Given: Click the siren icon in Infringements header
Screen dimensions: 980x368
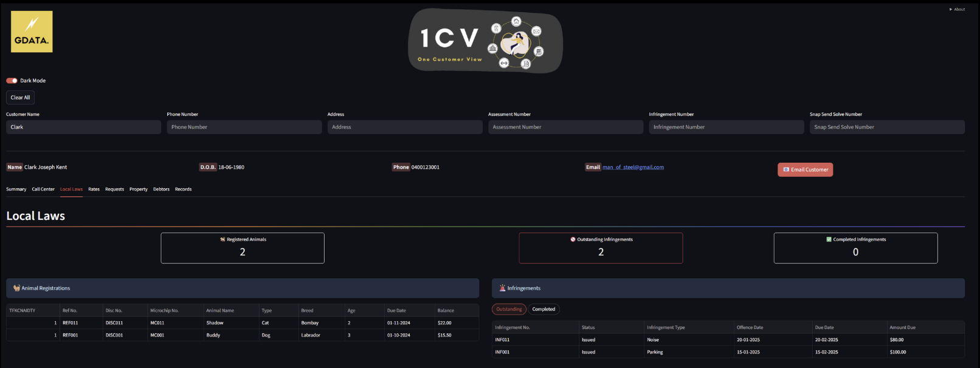Looking at the screenshot, I should [x=502, y=288].
